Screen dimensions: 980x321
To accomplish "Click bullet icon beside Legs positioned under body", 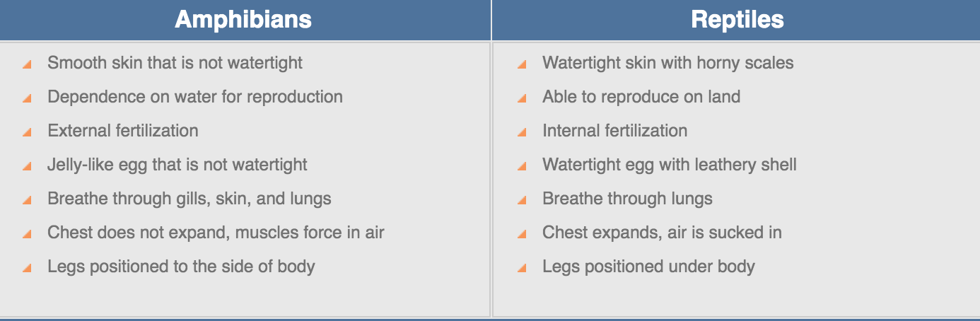I will (x=523, y=268).
